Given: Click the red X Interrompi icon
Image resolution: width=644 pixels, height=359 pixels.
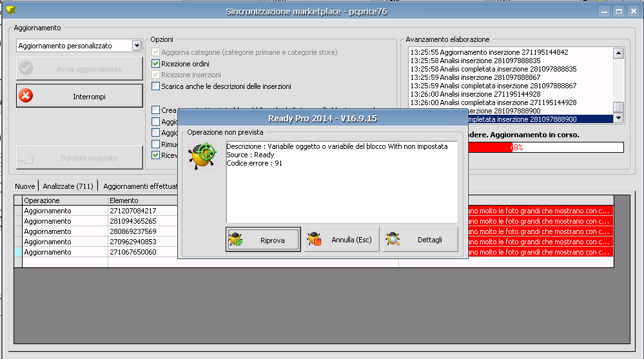Looking at the screenshot, I should point(26,96).
